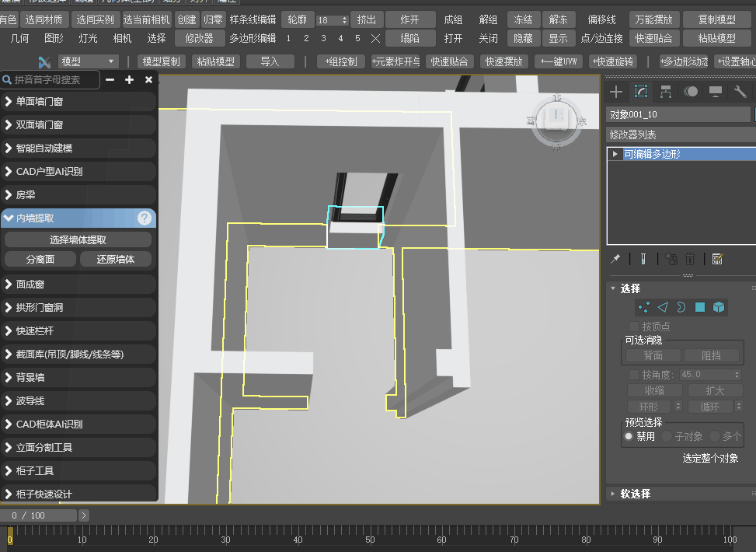Expand the 可编辑多边形 modifier stack entry

(615, 154)
